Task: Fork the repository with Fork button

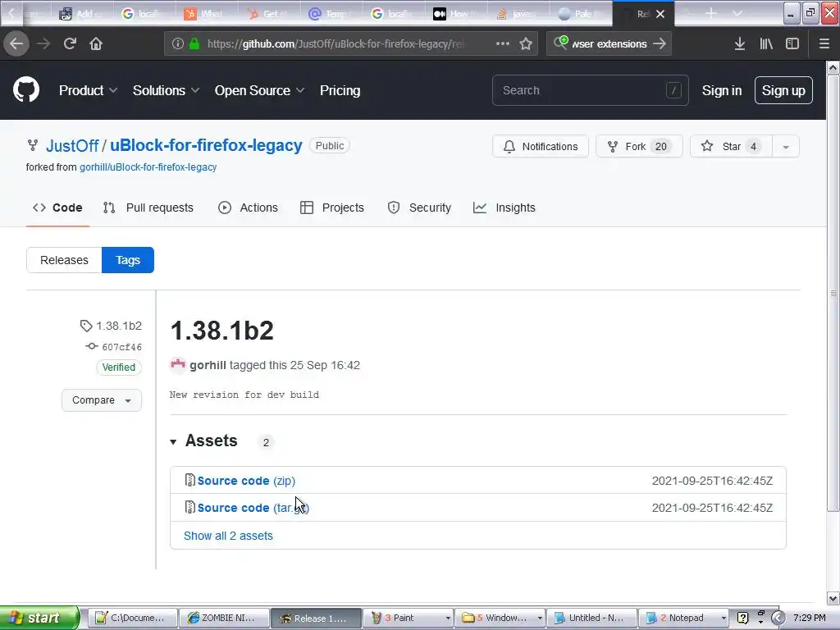Action: point(639,146)
